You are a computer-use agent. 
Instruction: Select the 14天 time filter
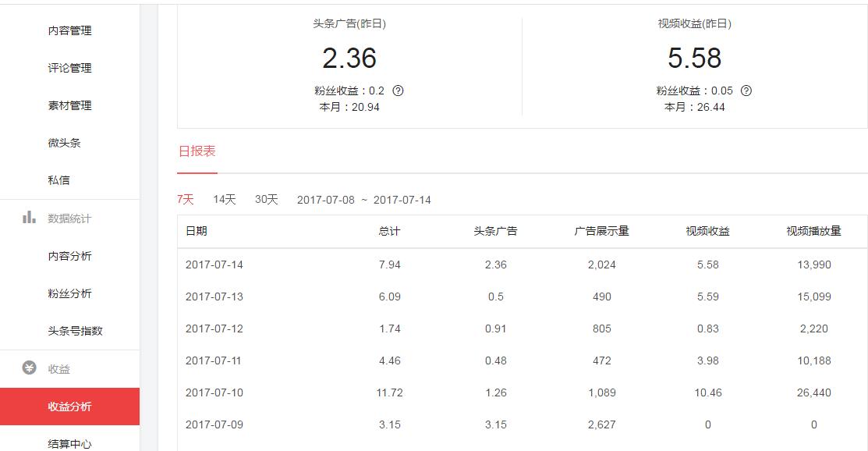click(x=224, y=200)
